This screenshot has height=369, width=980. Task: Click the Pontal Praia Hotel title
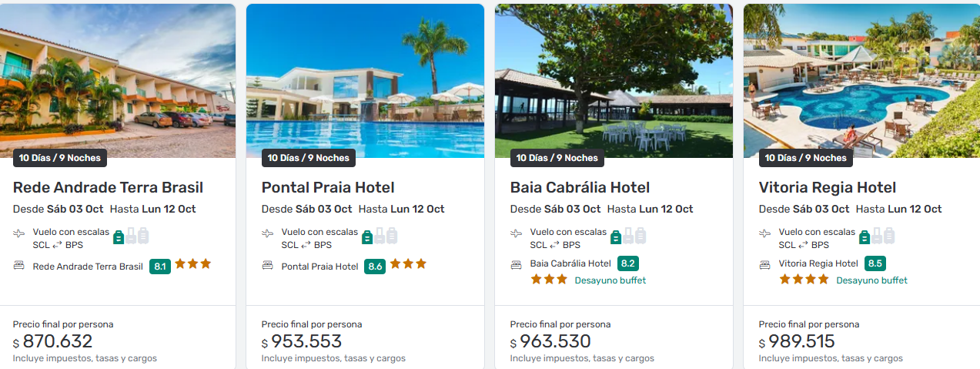point(328,187)
